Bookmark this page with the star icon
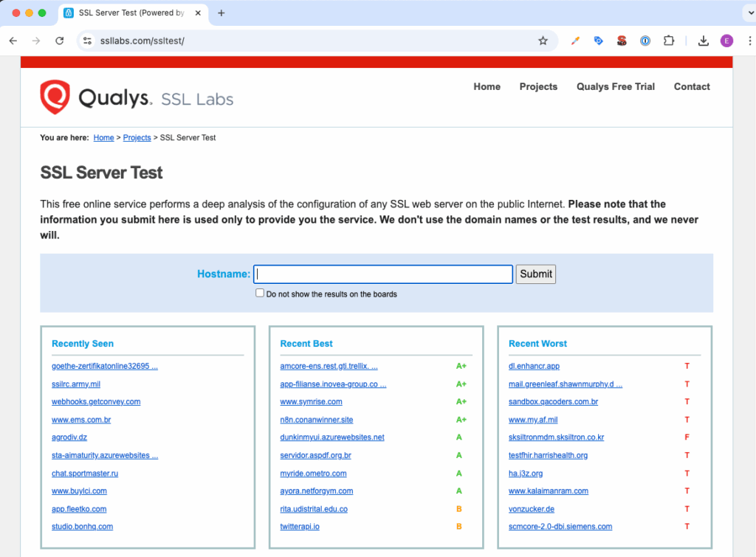Screen dimensions: 756x557 (x=543, y=41)
